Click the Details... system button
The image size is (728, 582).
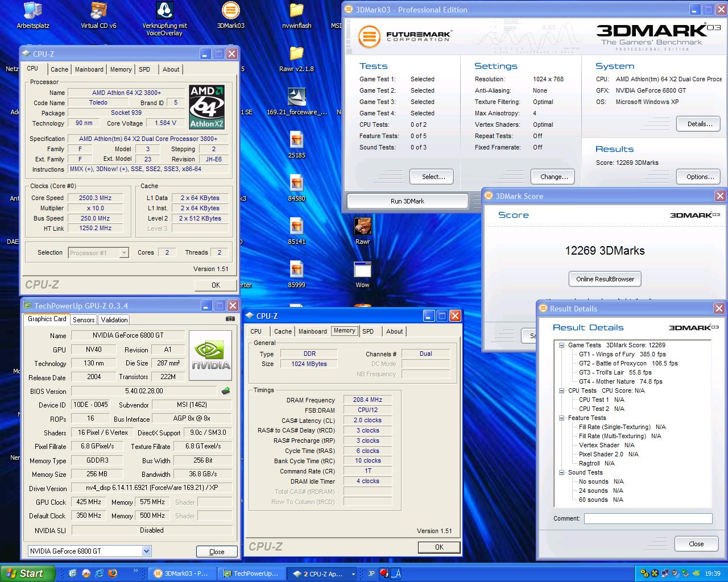click(x=700, y=124)
